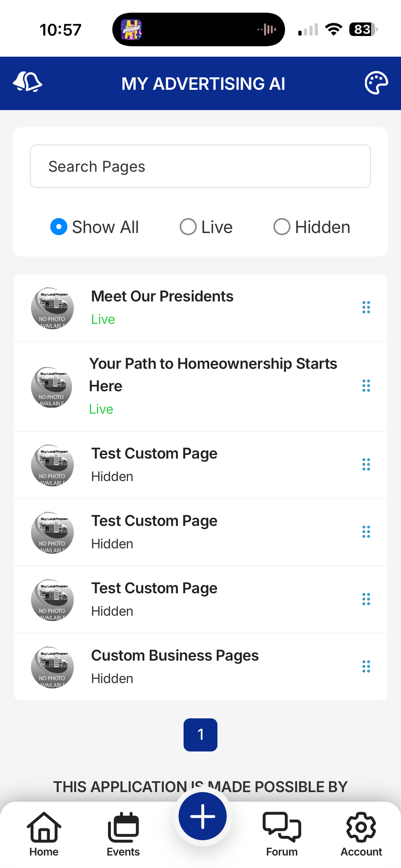Tap Meet Our Presidents photo thumbnail
The height and width of the screenshot is (868, 401).
[x=52, y=308]
